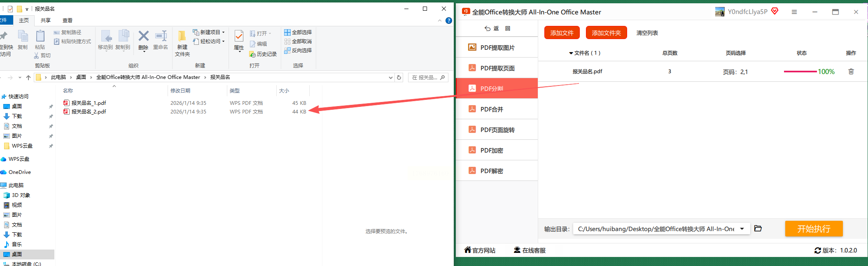Expand the 打开 dropdown arrow in ribbon
Image resolution: width=868 pixels, height=266 pixels.
(x=270, y=33)
